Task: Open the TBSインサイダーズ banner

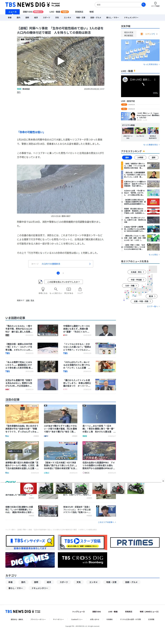Action: (x=30, y=543)
